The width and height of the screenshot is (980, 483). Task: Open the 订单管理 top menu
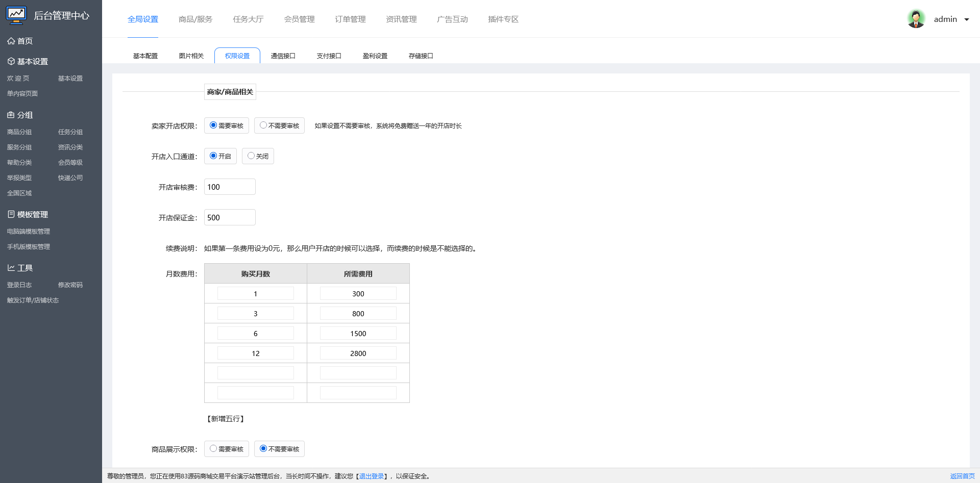[350, 19]
